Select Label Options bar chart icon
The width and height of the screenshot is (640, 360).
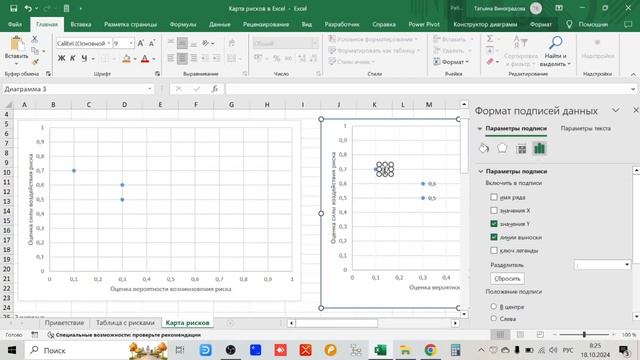coord(539,149)
